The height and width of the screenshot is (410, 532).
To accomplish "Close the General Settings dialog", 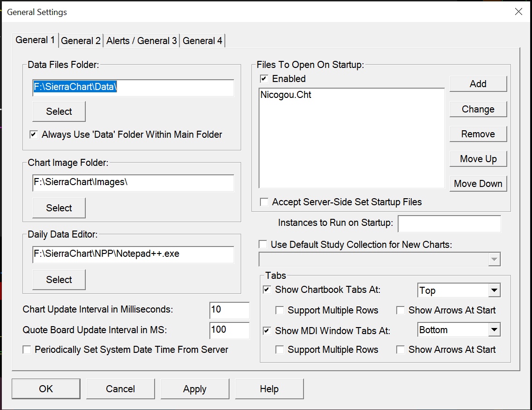I will (x=518, y=12).
